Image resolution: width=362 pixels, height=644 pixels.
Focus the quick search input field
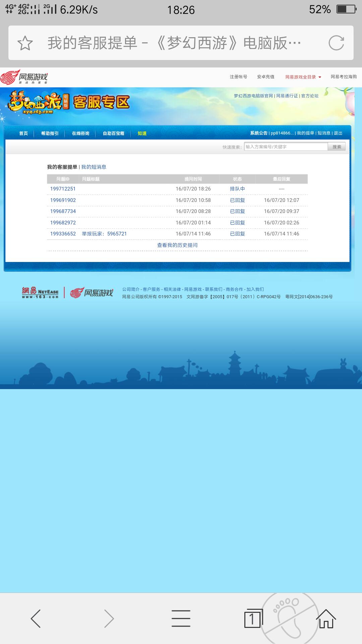point(286,147)
